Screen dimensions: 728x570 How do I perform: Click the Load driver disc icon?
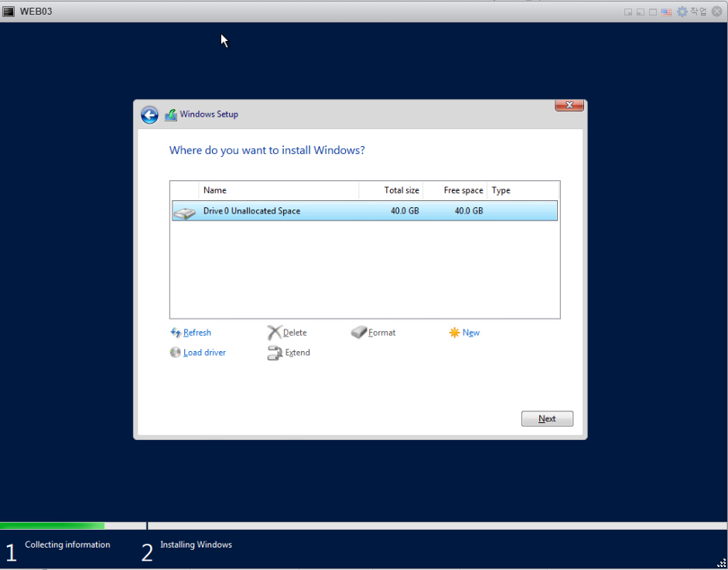click(x=175, y=353)
